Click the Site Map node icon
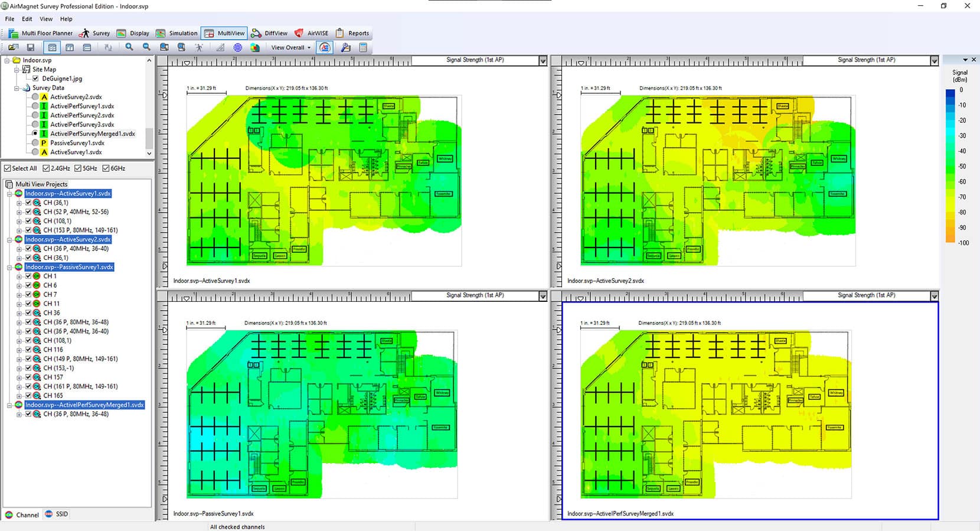Viewport: 980px width, 531px height. [26, 69]
